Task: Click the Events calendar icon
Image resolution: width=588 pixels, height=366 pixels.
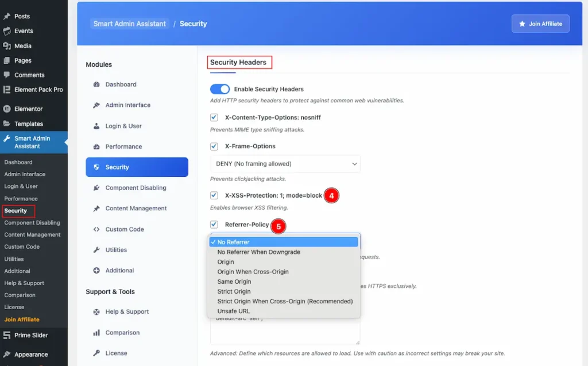Action: (x=7, y=31)
